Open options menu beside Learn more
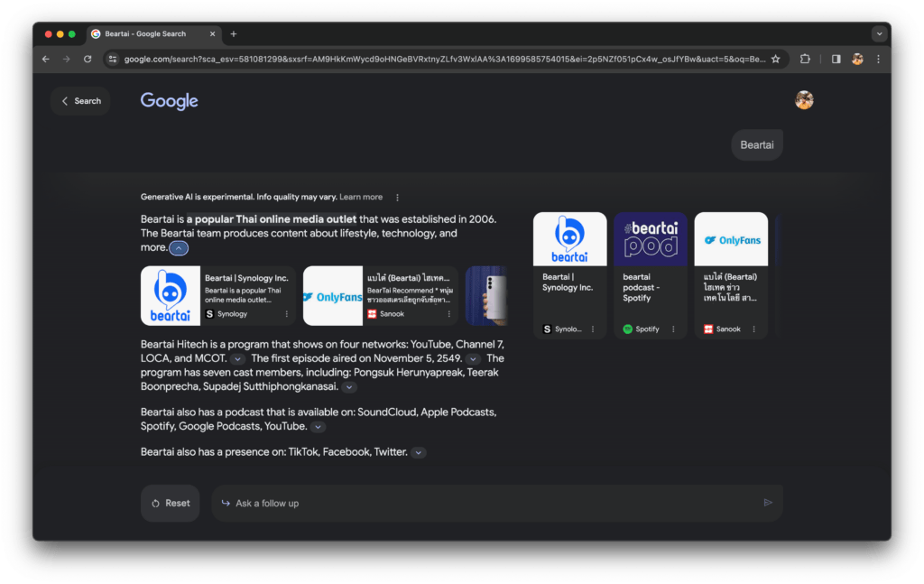The height and width of the screenshot is (584, 924). click(397, 198)
